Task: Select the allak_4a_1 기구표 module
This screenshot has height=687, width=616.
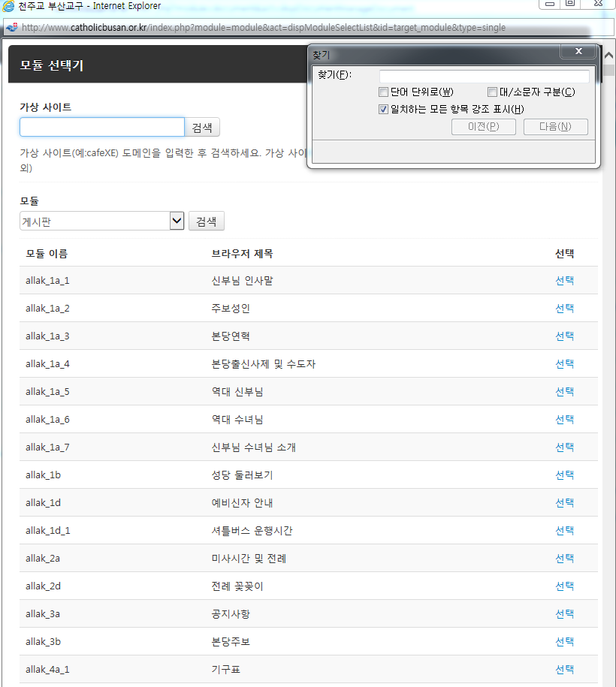Action: (564, 669)
